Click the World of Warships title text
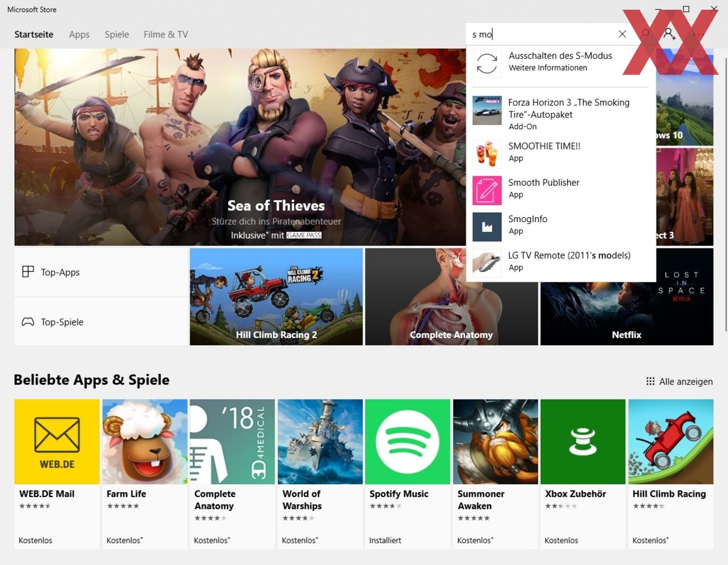This screenshot has height=565, width=728. (x=302, y=500)
